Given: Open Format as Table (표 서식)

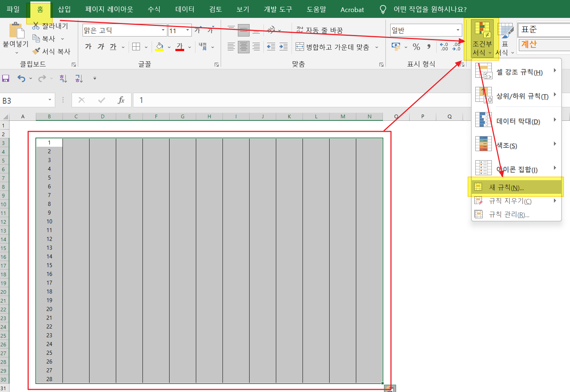Looking at the screenshot, I should [x=505, y=39].
